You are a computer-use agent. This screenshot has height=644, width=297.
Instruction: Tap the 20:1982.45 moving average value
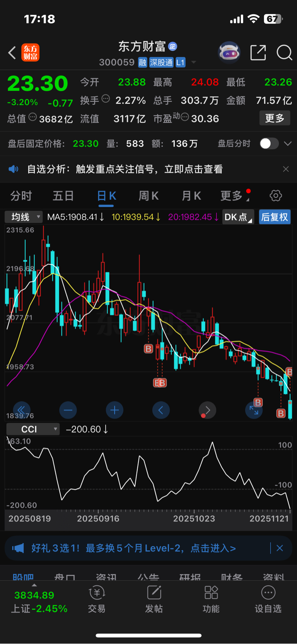(194, 217)
